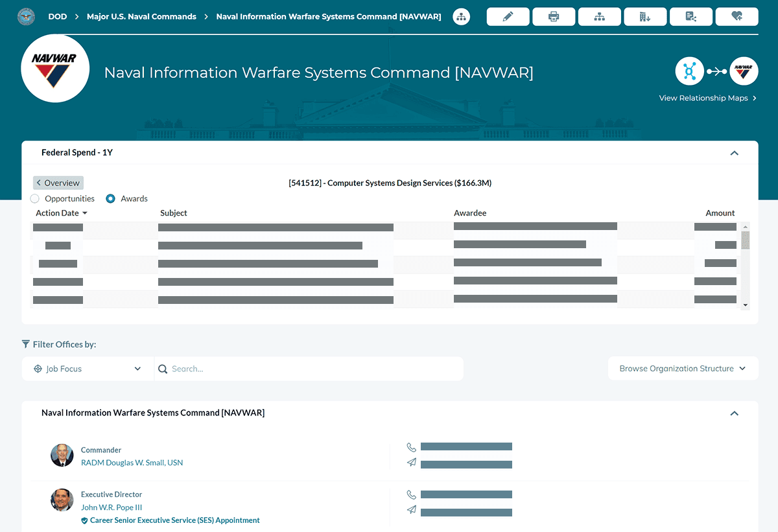Open Browse Organization Structure dropdown
The height and width of the screenshot is (532, 778).
tap(683, 369)
